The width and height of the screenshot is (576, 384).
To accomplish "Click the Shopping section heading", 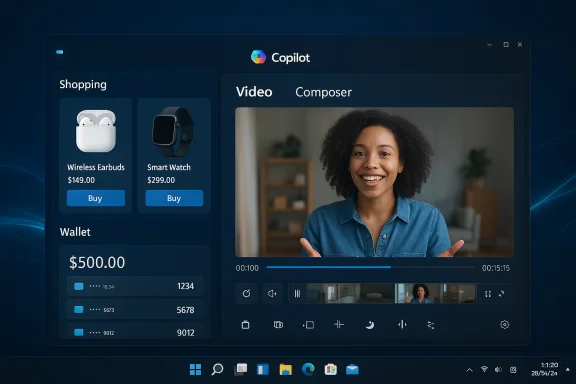I will click(x=83, y=85).
